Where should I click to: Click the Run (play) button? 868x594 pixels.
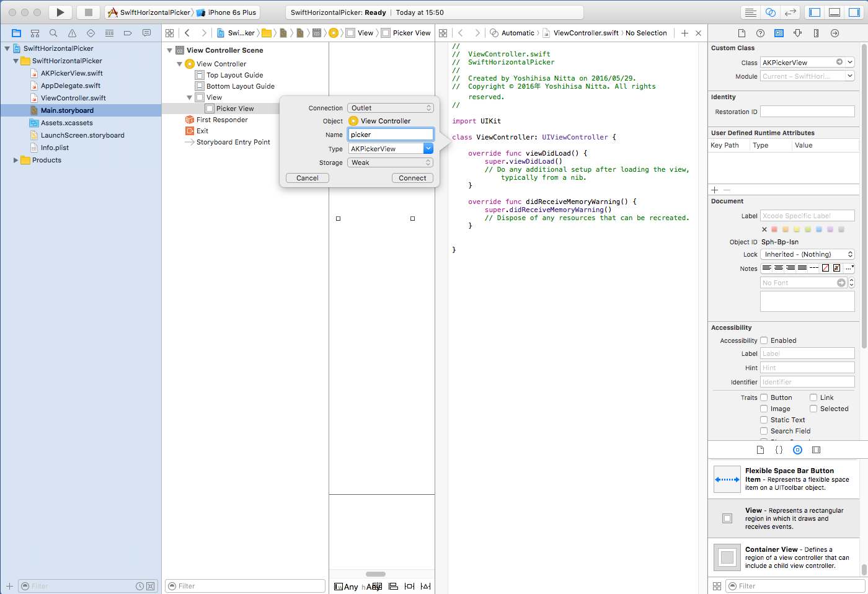coord(60,12)
